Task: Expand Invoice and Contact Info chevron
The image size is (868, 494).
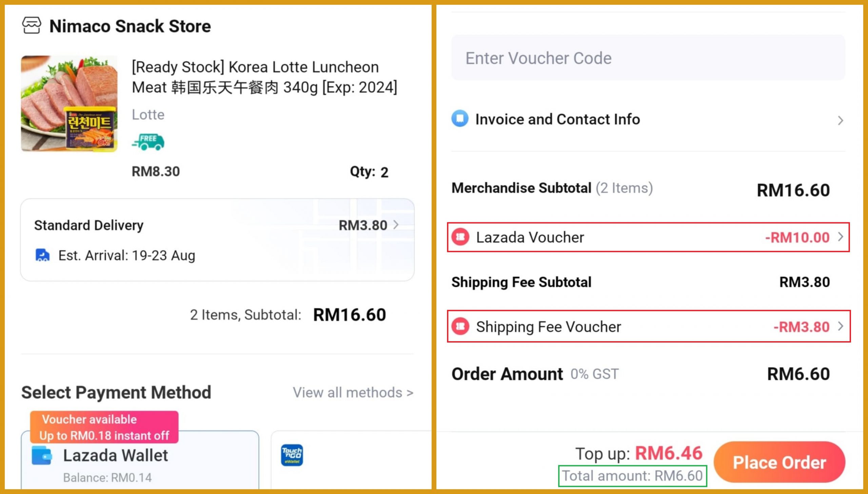Action: [x=840, y=120]
